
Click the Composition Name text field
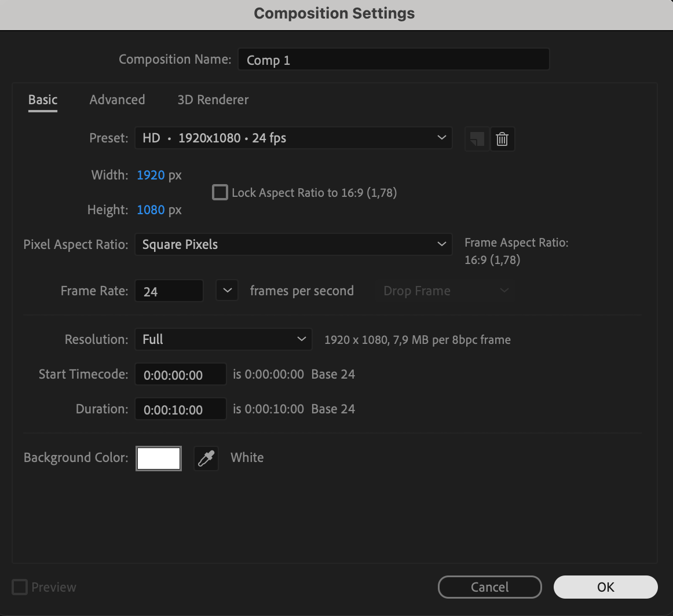[x=393, y=60]
